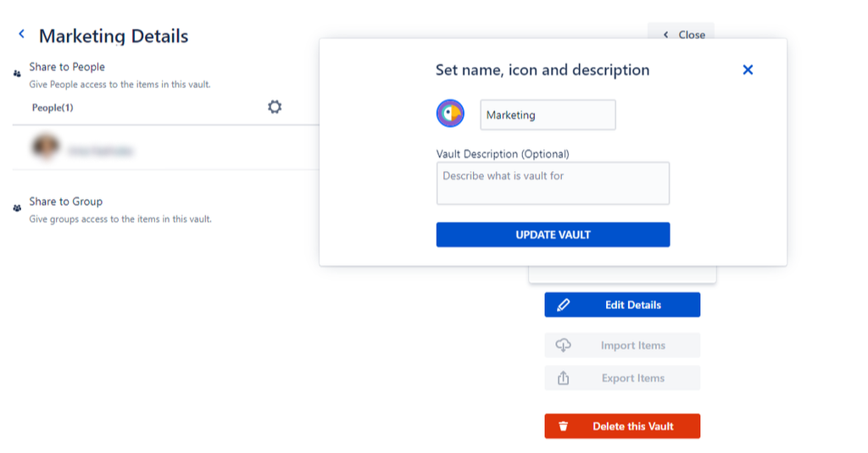Click the People(1) heading
The height and width of the screenshot is (453, 868).
click(x=53, y=108)
